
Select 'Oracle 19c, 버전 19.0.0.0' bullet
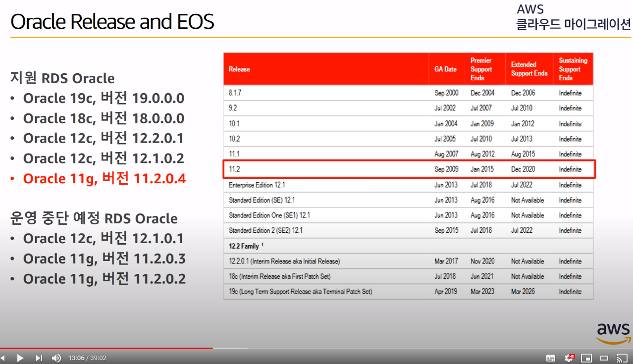pyautogui.click(x=104, y=98)
